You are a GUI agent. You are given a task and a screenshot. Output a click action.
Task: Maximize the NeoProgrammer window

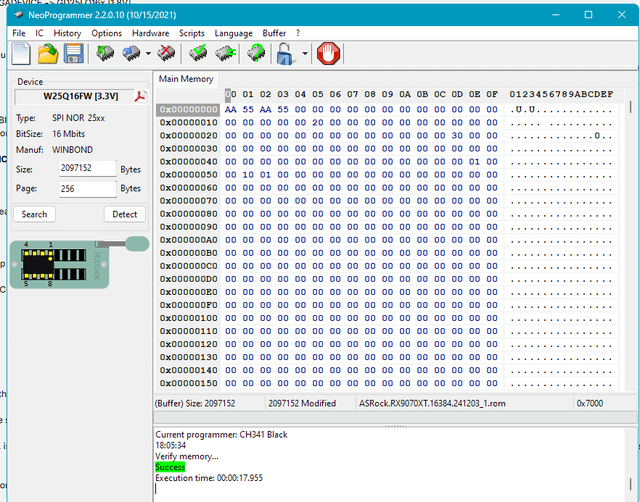pyautogui.click(x=588, y=15)
